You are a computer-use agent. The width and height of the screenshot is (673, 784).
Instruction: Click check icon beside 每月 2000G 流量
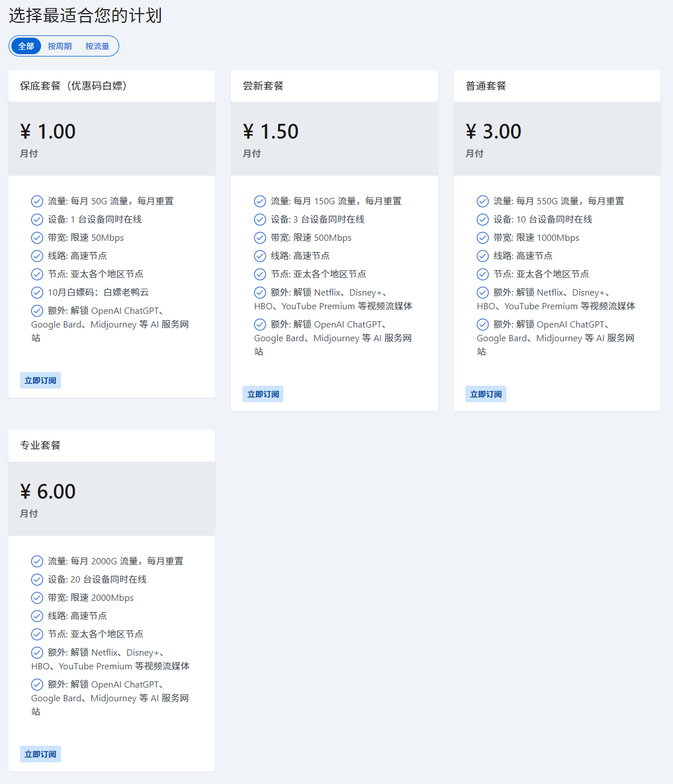coord(37,561)
